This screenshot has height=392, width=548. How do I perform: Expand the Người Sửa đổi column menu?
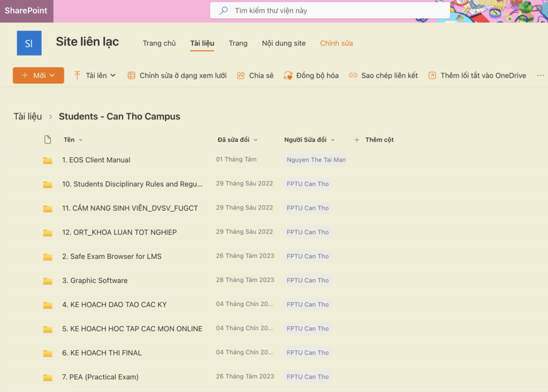tap(332, 140)
